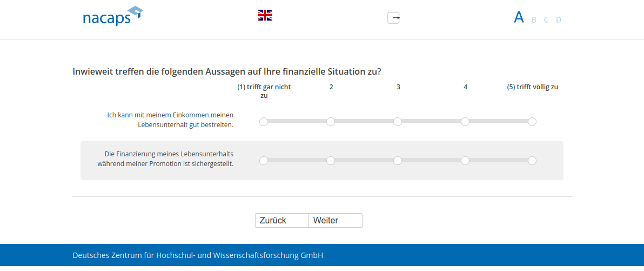Viewport: 644px width, 271px height.
Task: Choose option 4 for Einkommen Lebensunterhalt statement
Action: tap(465, 122)
